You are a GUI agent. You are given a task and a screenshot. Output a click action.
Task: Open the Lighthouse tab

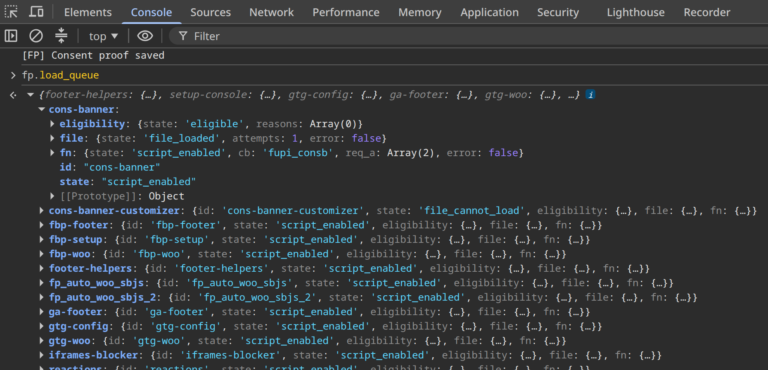(x=636, y=12)
